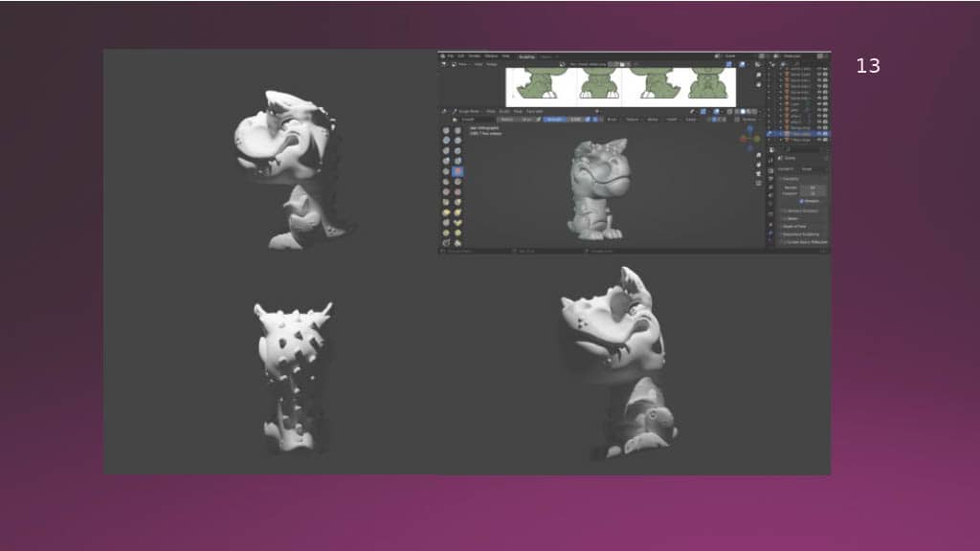Select the Rotate sculpt brush
The height and width of the screenshot is (551, 980).
pos(457,233)
